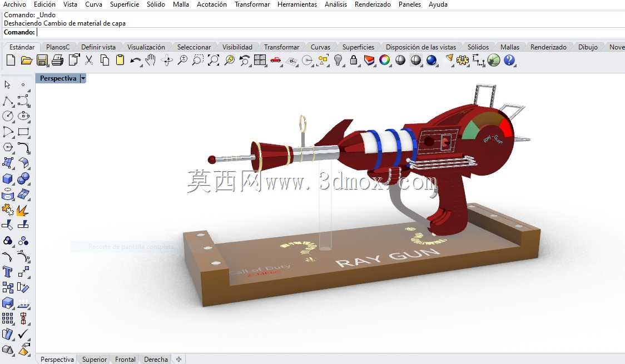Click the Help question mark icon
Viewport: 625px width, 364px height.
click(x=509, y=60)
